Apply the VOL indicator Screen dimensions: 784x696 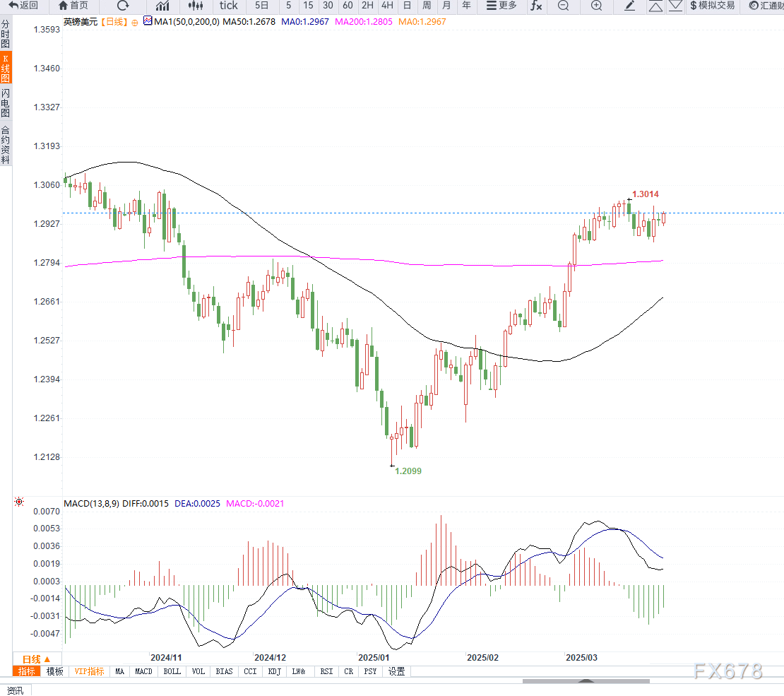pos(198,671)
